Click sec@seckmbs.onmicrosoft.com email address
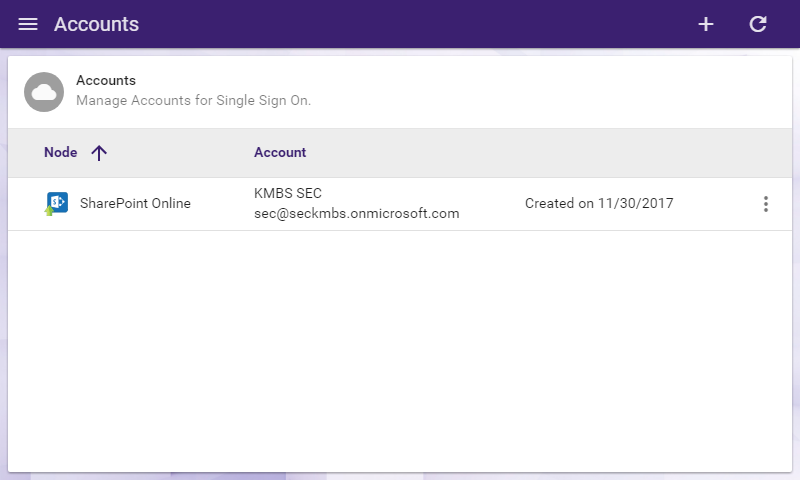Screen dimensions: 800x480 pos(357,213)
